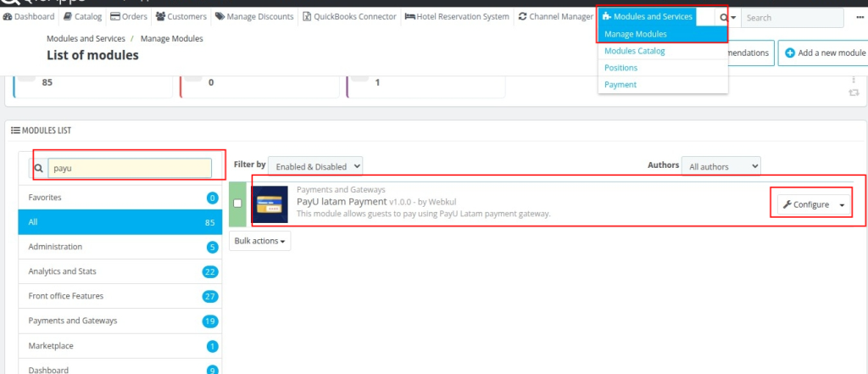This screenshot has height=374, width=868.
Task: Select Payments and Gateways category
Action: pyautogui.click(x=120, y=321)
